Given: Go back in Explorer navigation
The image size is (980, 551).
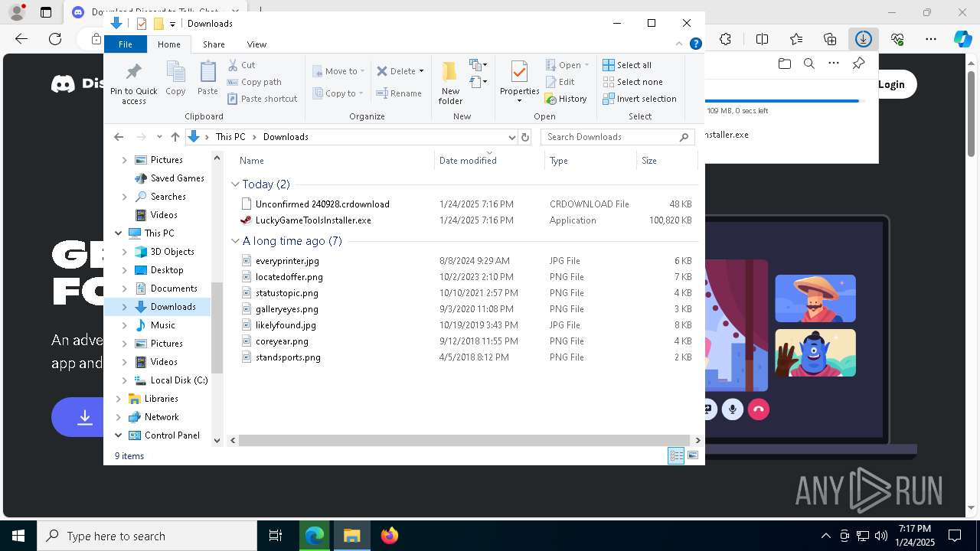Looking at the screenshot, I should tap(119, 137).
